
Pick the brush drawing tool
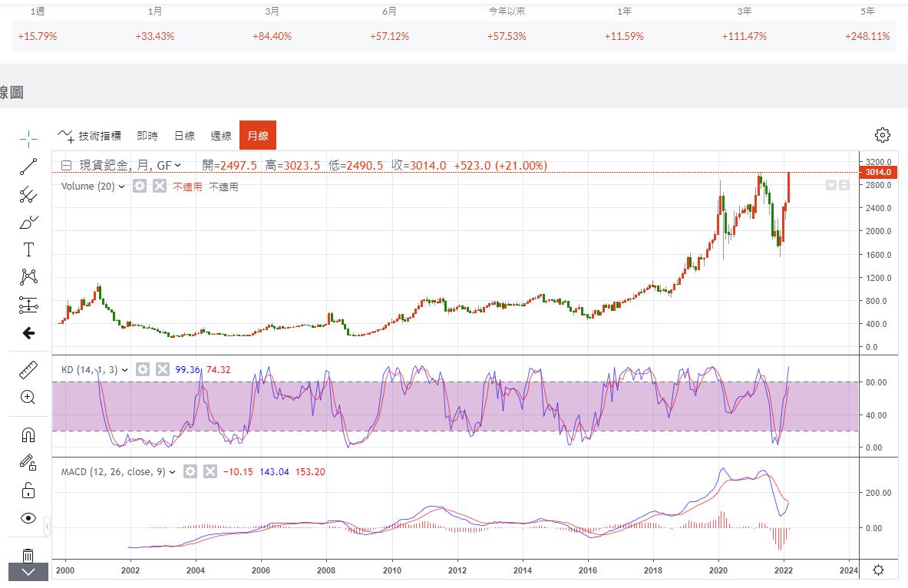[28, 223]
